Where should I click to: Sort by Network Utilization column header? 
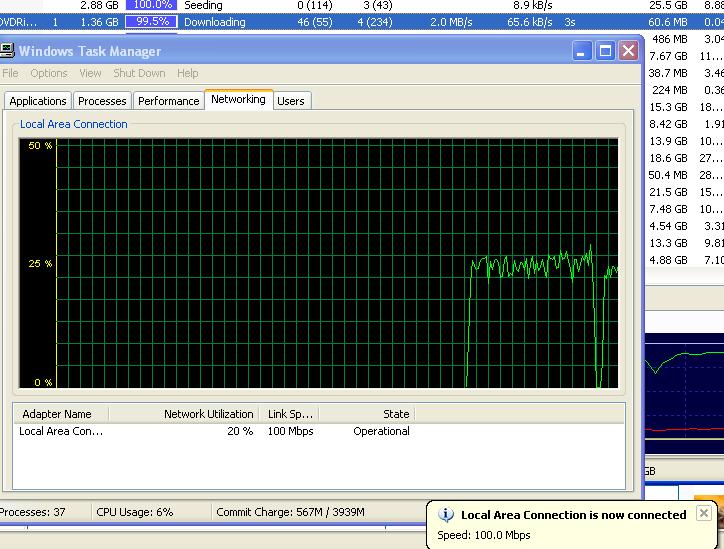click(x=184, y=414)
